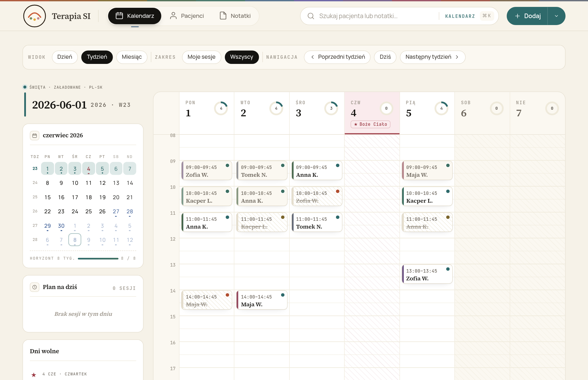
Task: Filter range to Moje sesje
Action: [201, 57]
